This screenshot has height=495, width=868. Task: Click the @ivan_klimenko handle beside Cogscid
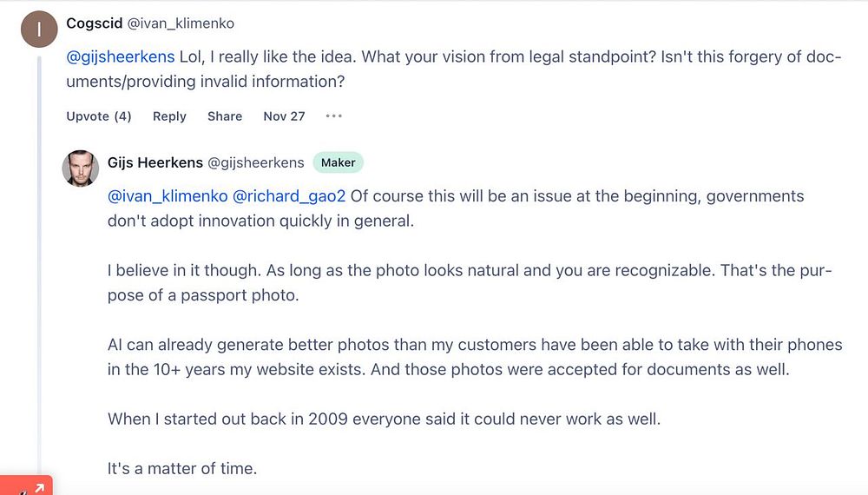click(x=181, y=23)
